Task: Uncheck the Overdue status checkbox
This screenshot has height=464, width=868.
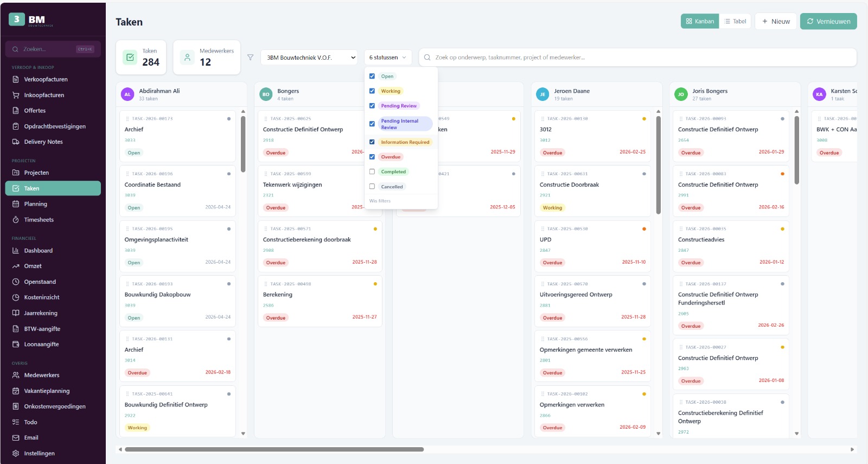Action: click(372, 157)
